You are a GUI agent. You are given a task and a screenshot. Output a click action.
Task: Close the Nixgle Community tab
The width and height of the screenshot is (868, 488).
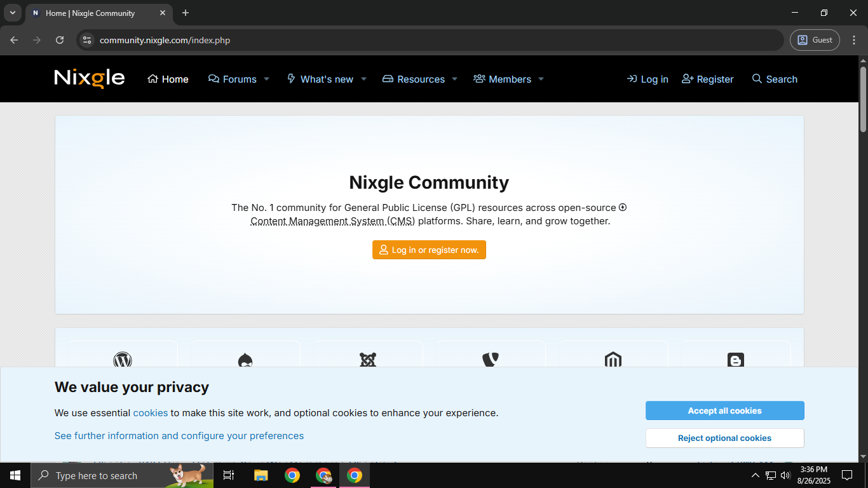tap(163, 13)
